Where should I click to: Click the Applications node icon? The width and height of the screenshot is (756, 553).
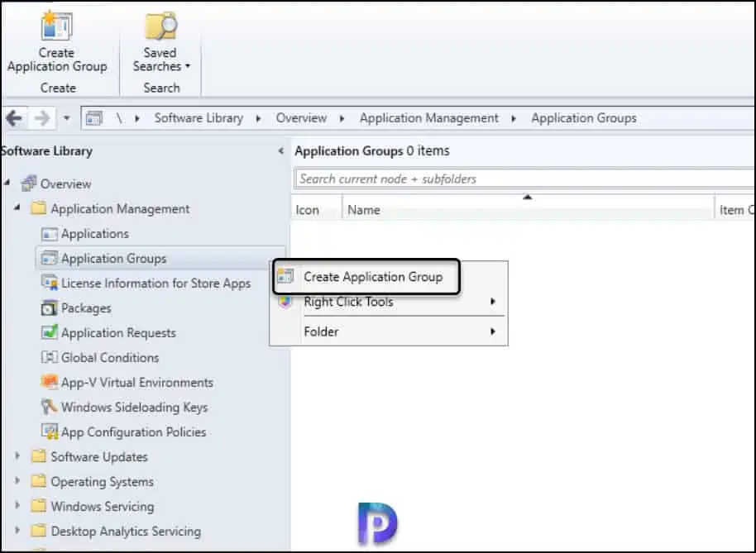click(50, 234)
